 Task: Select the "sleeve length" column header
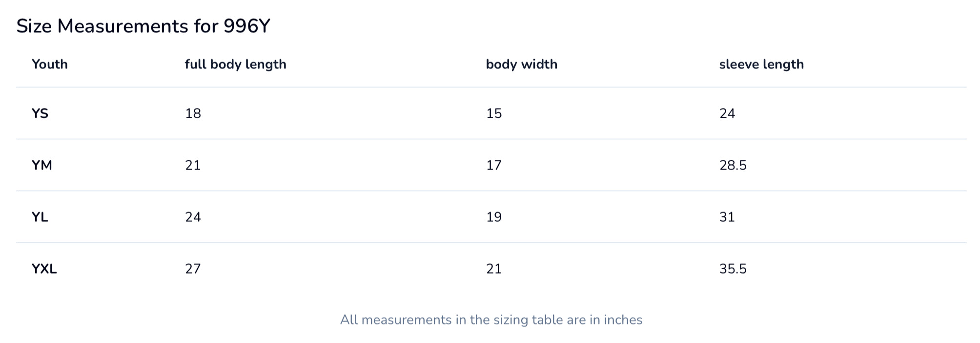761,64
